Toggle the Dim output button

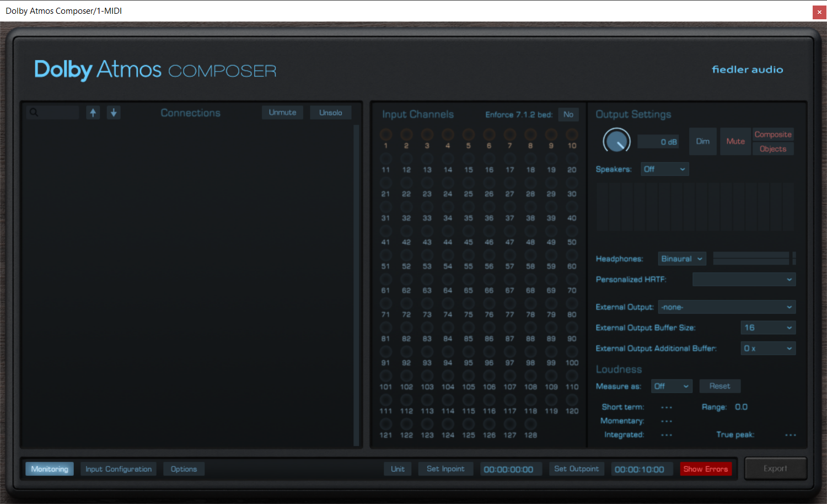tap(703, 141)
